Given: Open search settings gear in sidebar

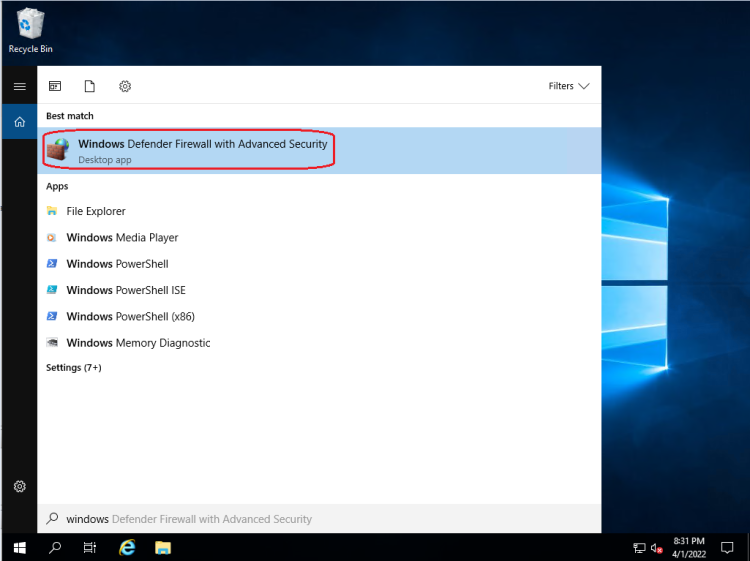Looking at the screenshot, I should click(20, 486).
